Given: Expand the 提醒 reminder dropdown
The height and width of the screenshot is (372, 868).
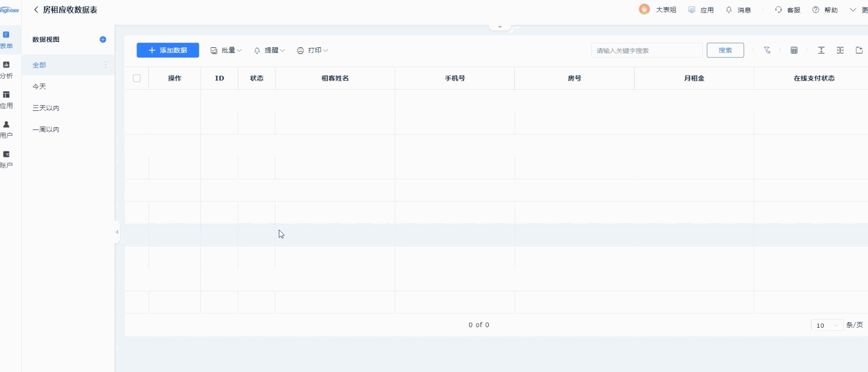Looking at the screenshot, I should click(x=269, y=50).
